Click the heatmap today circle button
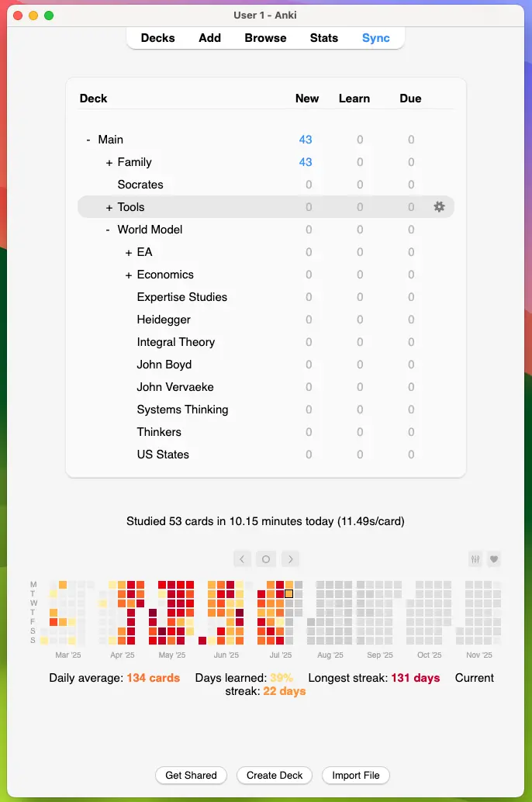The height and width of the screenshot is (802, 532). coord(266,559)
